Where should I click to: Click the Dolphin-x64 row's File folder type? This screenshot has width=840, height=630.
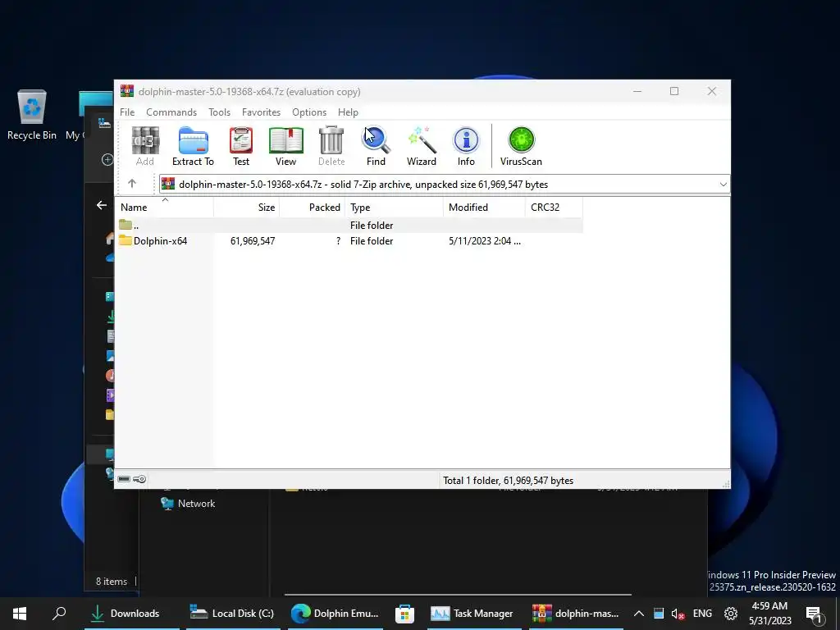372,241
